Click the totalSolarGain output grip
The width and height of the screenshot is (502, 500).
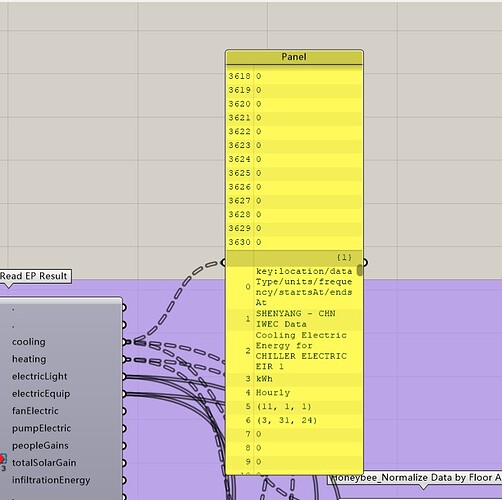pyautogui.click(x=124, y=463)
